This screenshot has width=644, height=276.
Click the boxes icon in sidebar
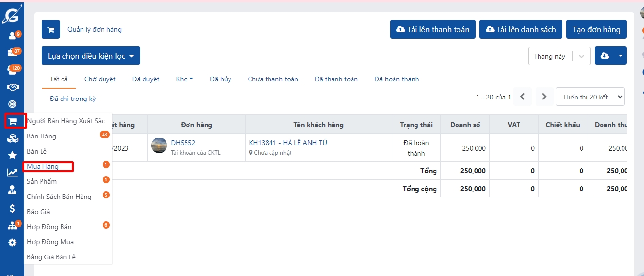coord(12,139)
